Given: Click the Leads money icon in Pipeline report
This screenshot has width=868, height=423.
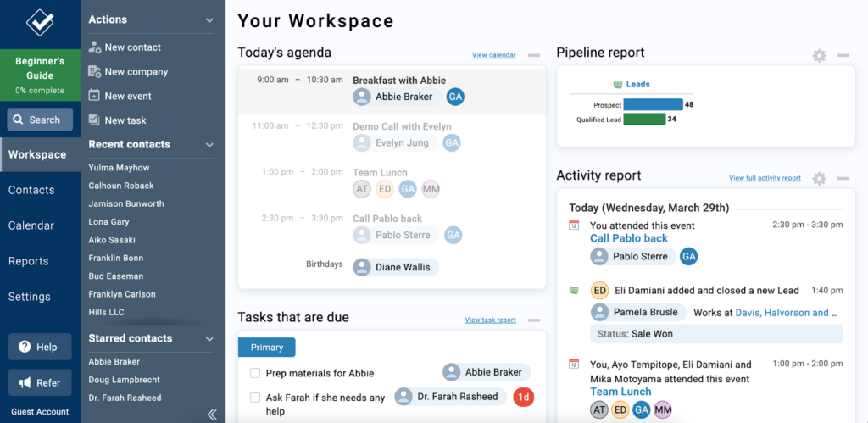Looking at the screenshot, I should 618,85.
